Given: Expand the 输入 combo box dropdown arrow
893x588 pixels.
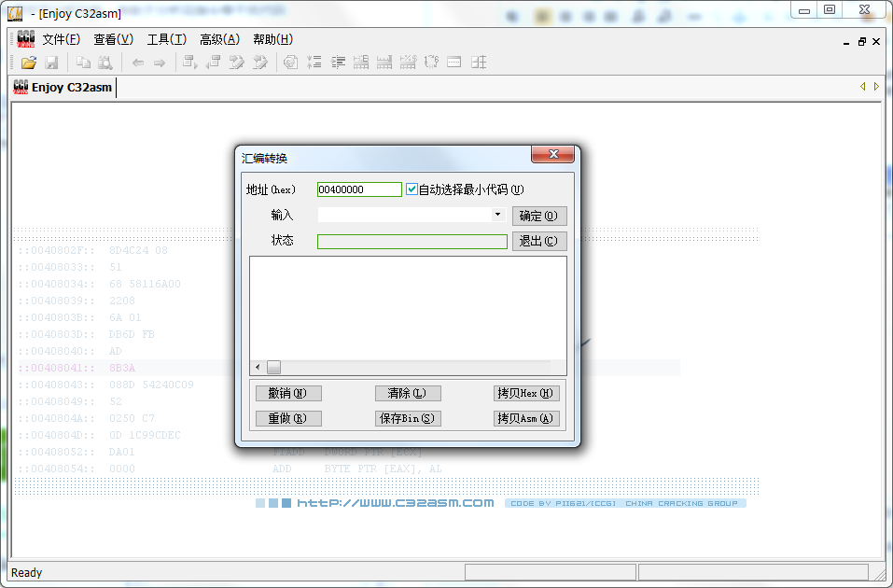Looking at the screenshot, I should click(498, 215).
